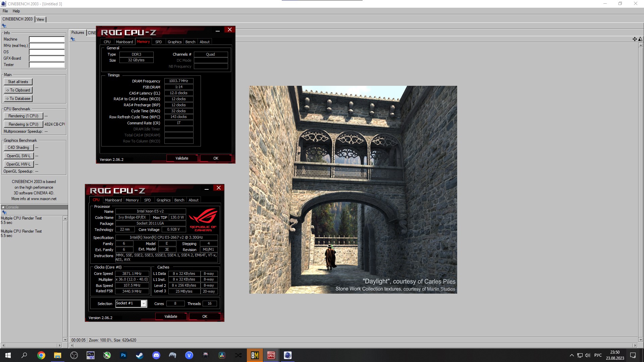644x362 pixels.
Task: Switch to the View tab in CINEBENCH
Action: pos(40,19)
